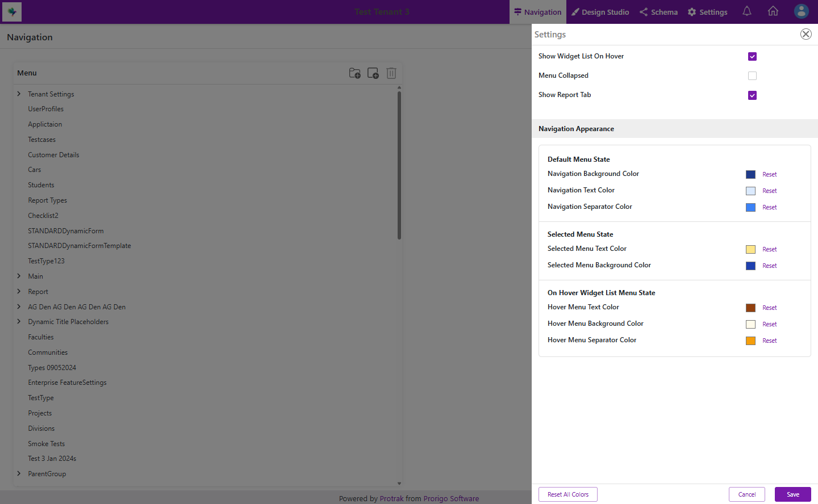This screenshot has height=504, width=818.
Task: Open the Settings tab in the header
Action: click(707, 12)
